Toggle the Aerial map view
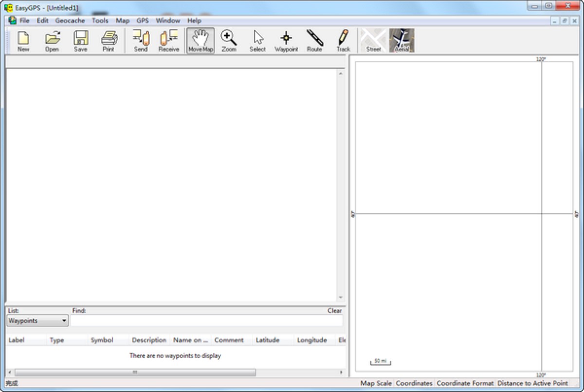The width and height of the screenshot is (584, 392). [x=401, y=40]
